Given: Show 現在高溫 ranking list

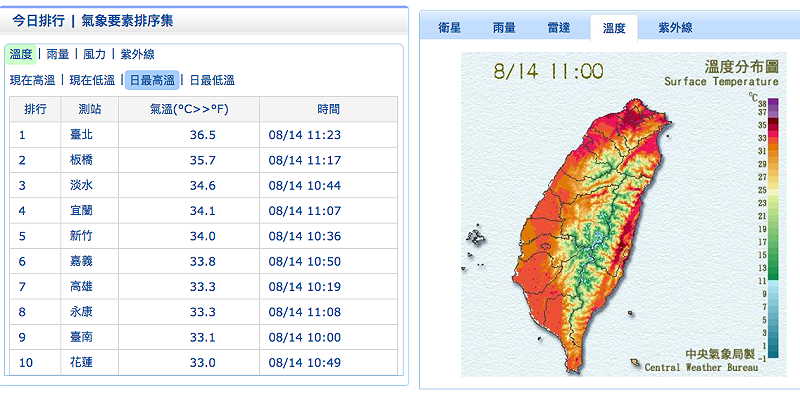Looking at the screenshot, I should click(x=32, y=80).
